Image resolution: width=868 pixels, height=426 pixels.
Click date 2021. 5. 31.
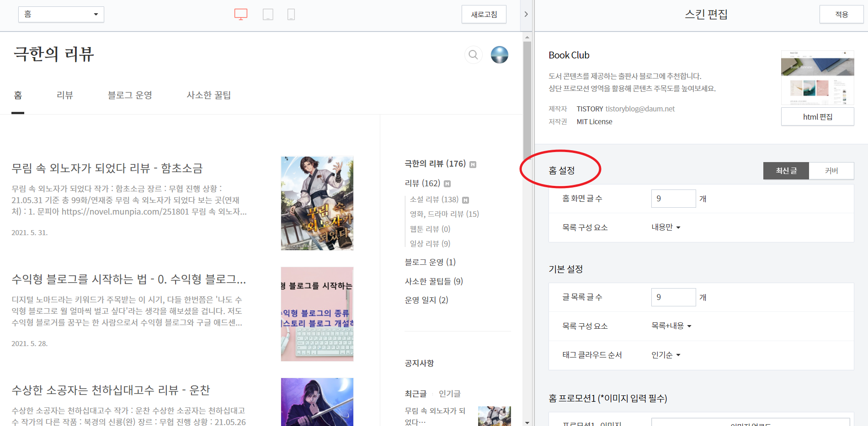pyautogui.click(x=30, y=233)
